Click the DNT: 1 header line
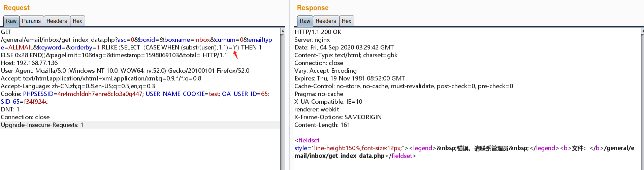The image size is (644, 170). 10,109
